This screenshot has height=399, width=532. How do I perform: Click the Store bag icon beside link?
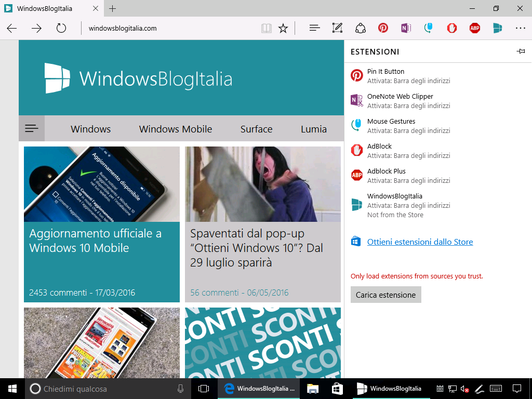pyautogui.click(x=355, y=242)
